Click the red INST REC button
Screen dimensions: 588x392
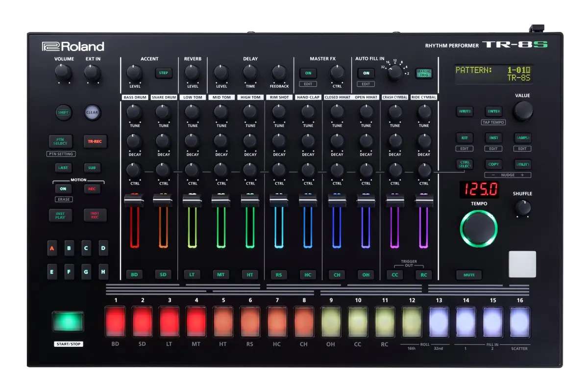[95, 215]
